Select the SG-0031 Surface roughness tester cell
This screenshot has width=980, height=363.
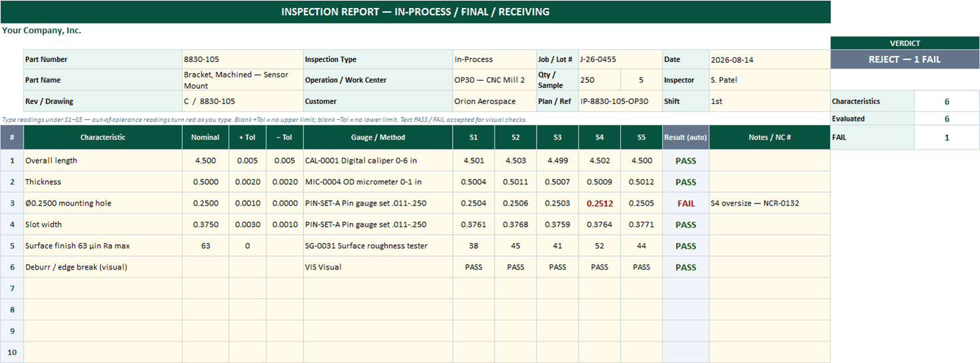[x=378, y=246]
